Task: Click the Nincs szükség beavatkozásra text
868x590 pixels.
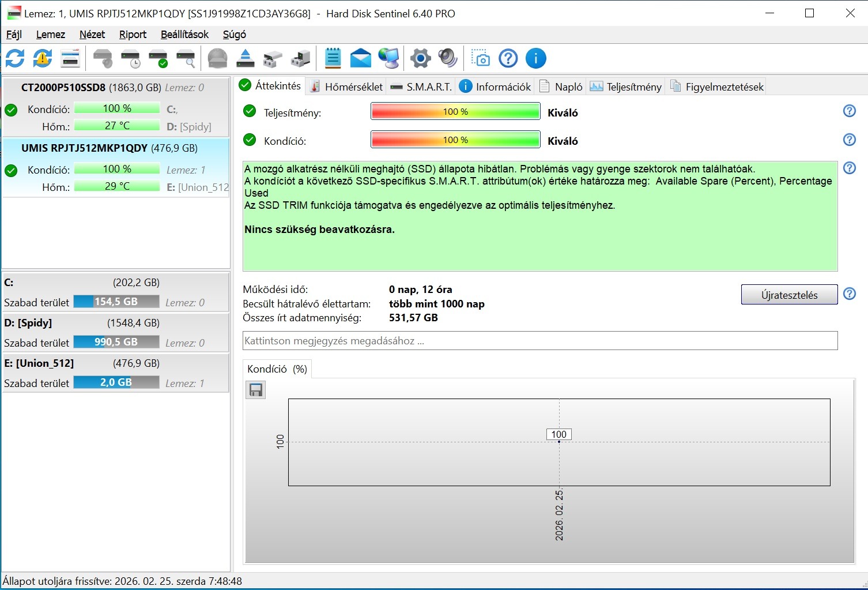Action: [319, 230]
